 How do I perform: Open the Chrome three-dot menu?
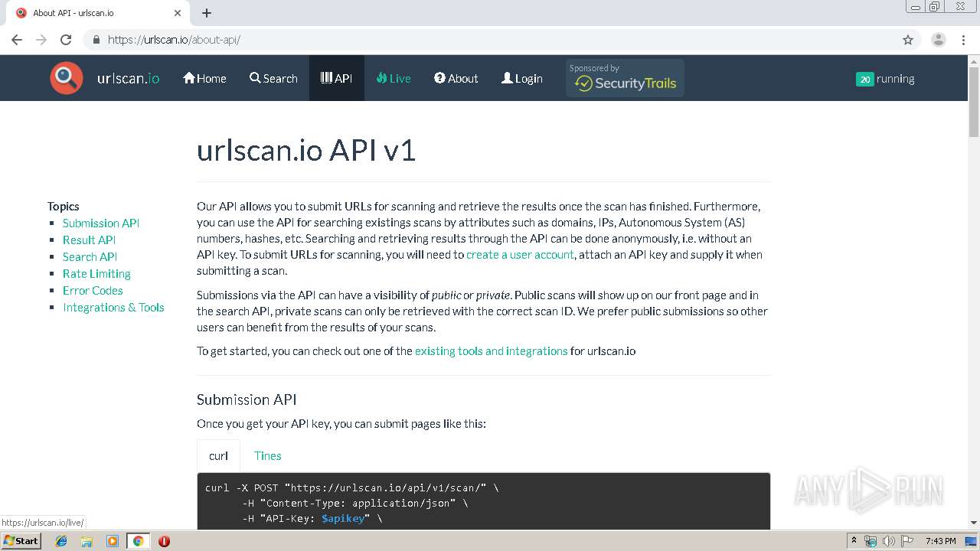tap(963, 40)
